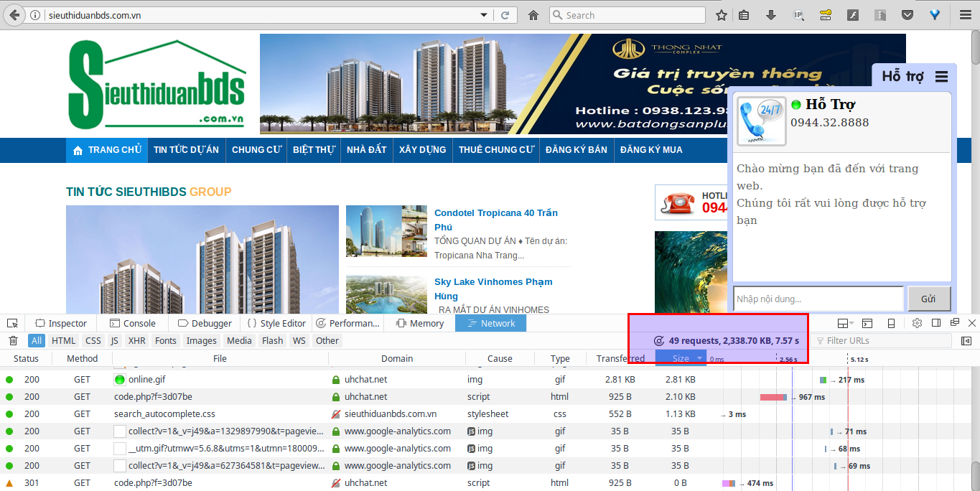Filter requests by Images
Viewport: 980px width, 491px height.
tap(202, 341)
